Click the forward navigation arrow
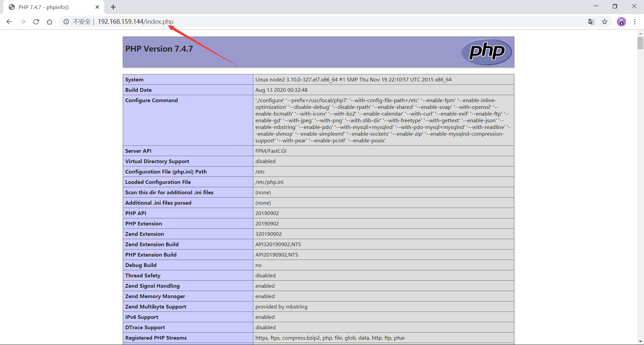The width and height of the screenshot is (644, 345). coord(22,22)
